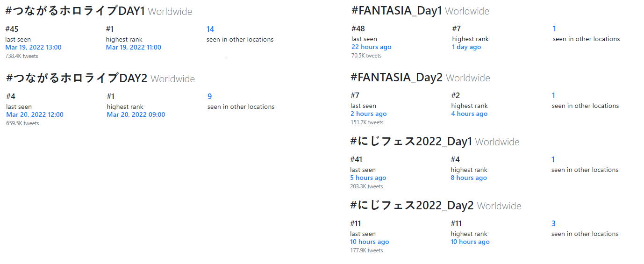Screen dimensions: 644x264
Task: Click the 2 hours ago last seen link
Action: click(369, 114)
